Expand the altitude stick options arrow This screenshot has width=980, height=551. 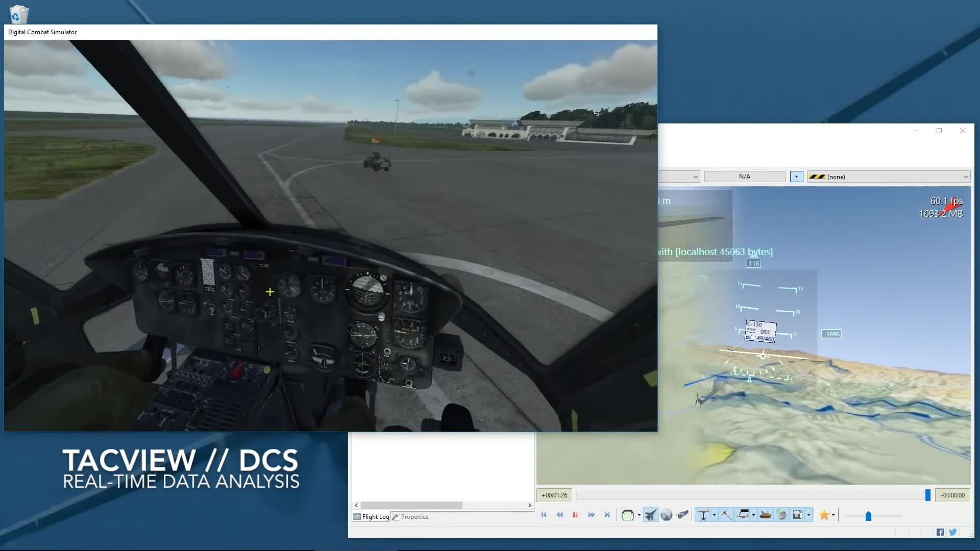point(714,515)
